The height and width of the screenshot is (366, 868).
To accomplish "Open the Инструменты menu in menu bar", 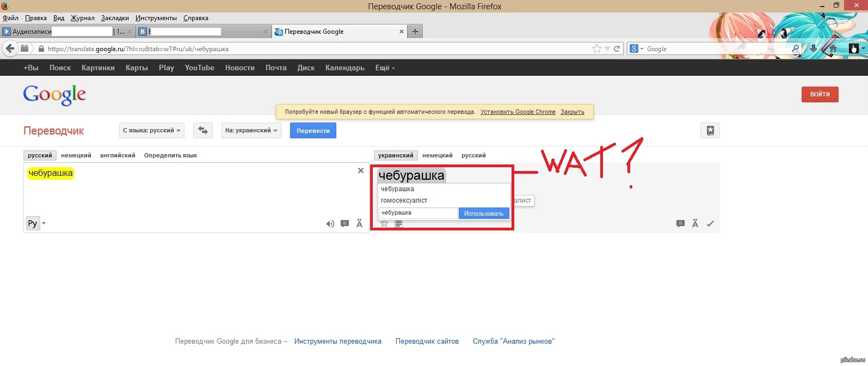I will [x=156, y=18].
